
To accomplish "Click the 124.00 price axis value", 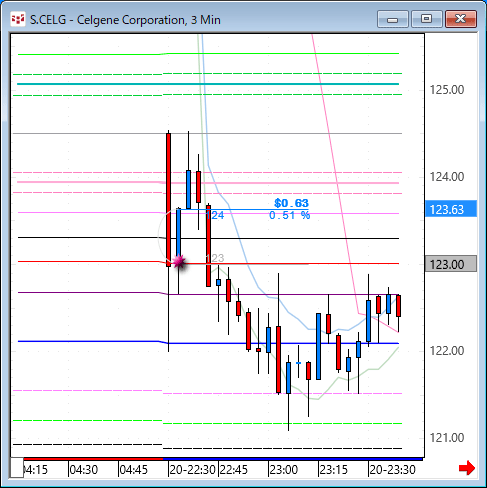I will point(447,177).
